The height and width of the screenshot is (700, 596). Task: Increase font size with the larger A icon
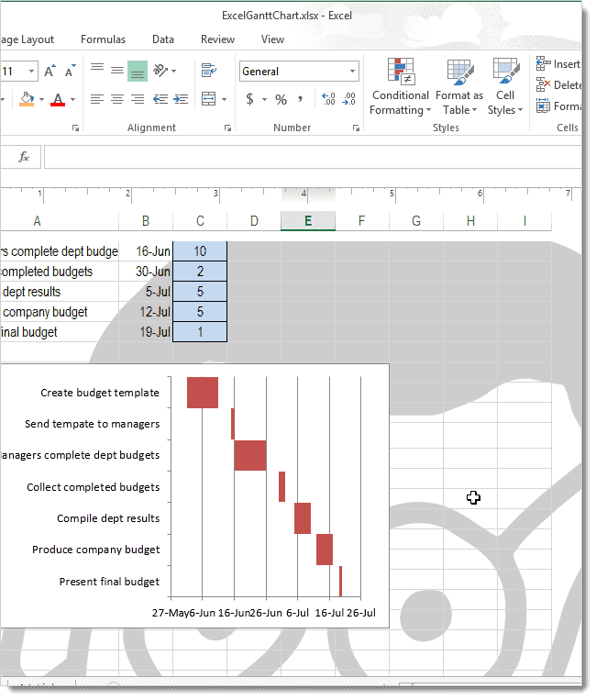50,72
